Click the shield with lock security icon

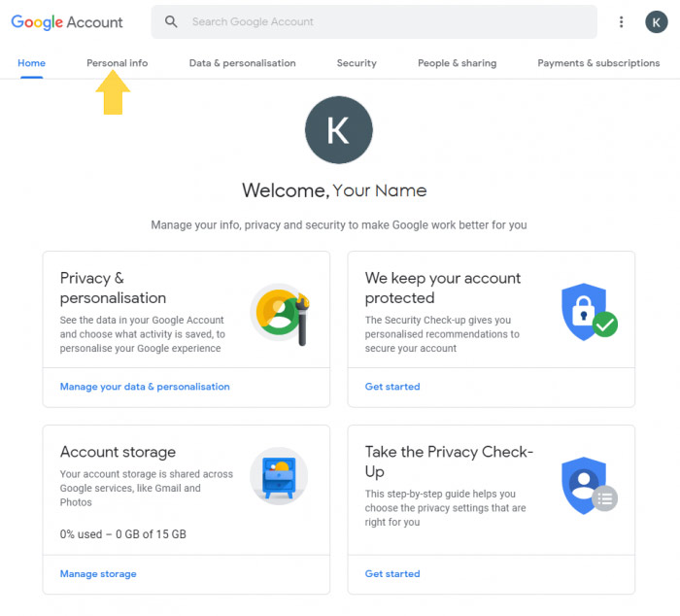coord(589,312)
